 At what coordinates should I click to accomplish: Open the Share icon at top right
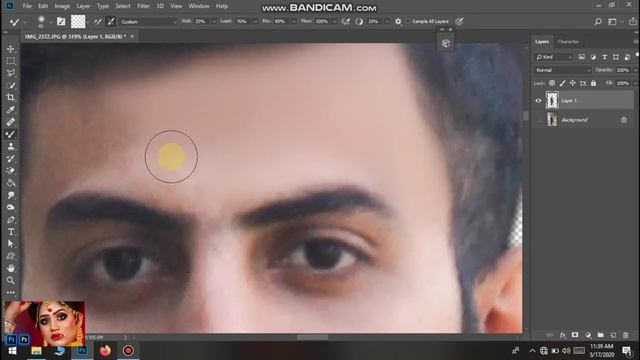633,22
